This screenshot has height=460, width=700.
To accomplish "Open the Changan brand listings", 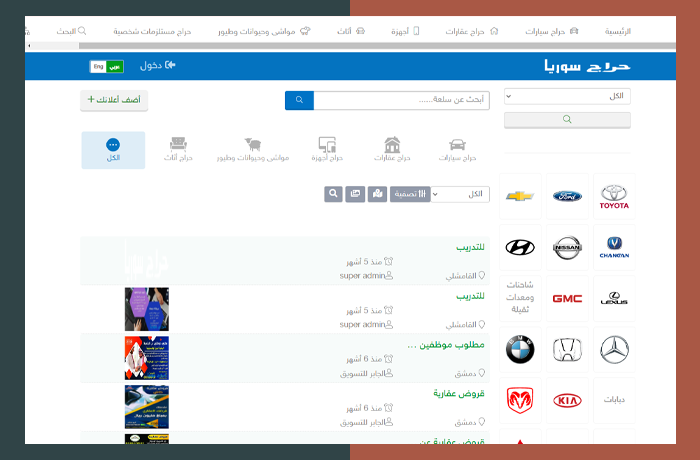I will 614,247.
